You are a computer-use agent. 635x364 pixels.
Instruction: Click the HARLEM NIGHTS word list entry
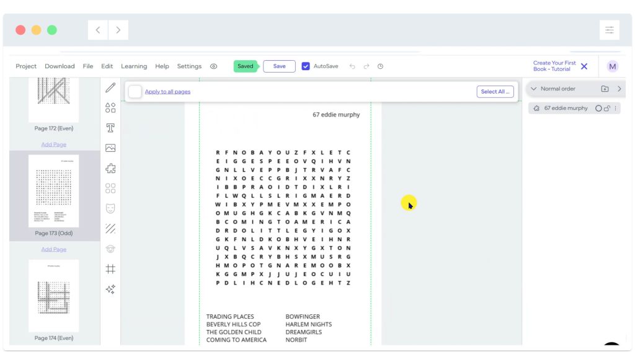309,324
